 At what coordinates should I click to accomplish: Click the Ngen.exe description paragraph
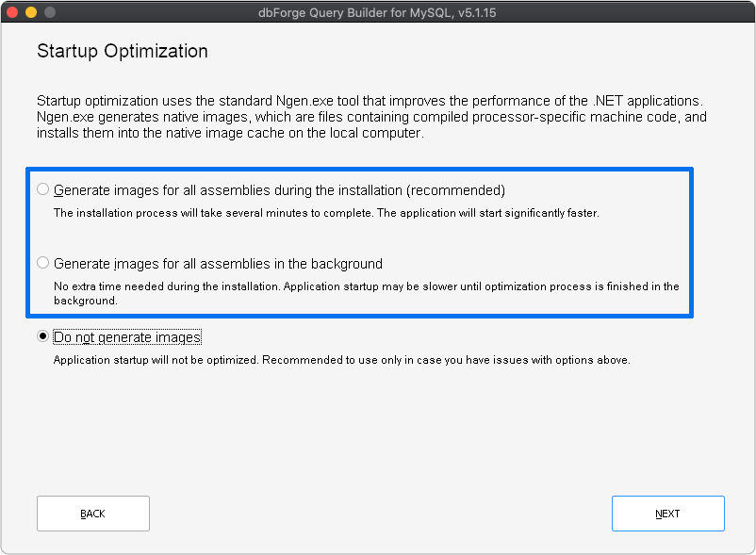(371, 117)
